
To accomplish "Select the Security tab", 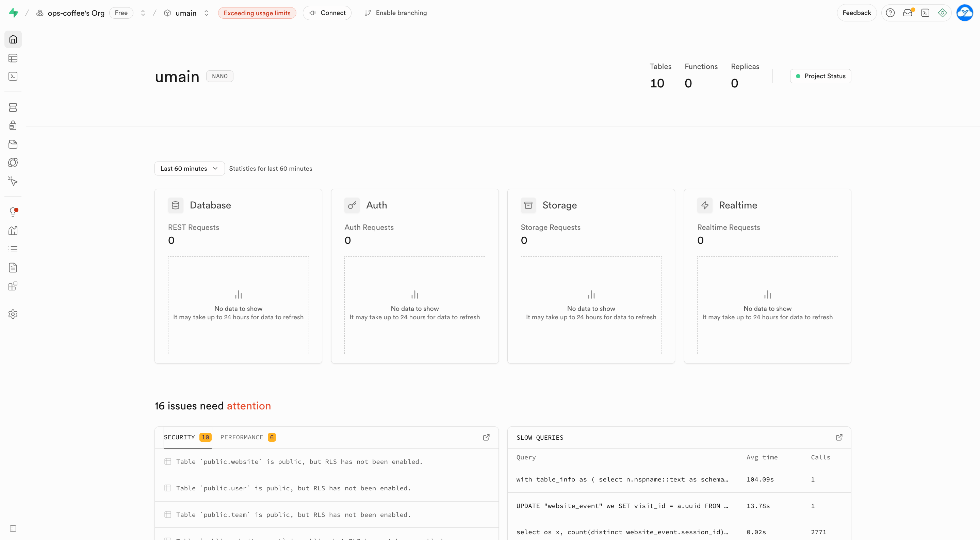I will point(187,437).
